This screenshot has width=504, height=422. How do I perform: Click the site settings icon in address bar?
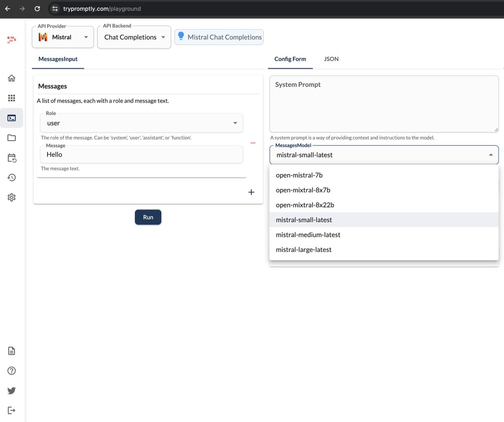[55, 8]
